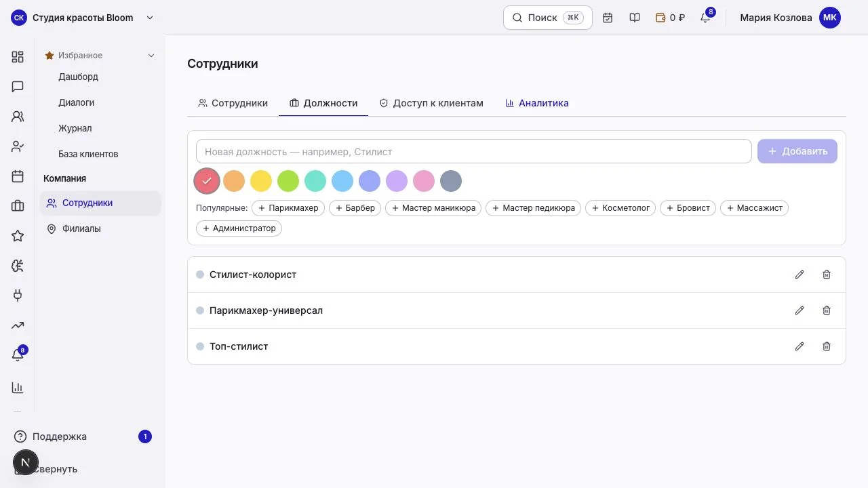Open Поддержка at sidebar bottom
Image resolution: width=868 pixels, height=488 pixels.
(x=83, y=436)
